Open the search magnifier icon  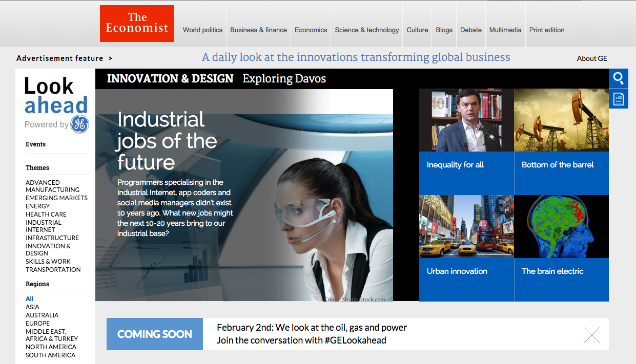[x=619, y=78]
